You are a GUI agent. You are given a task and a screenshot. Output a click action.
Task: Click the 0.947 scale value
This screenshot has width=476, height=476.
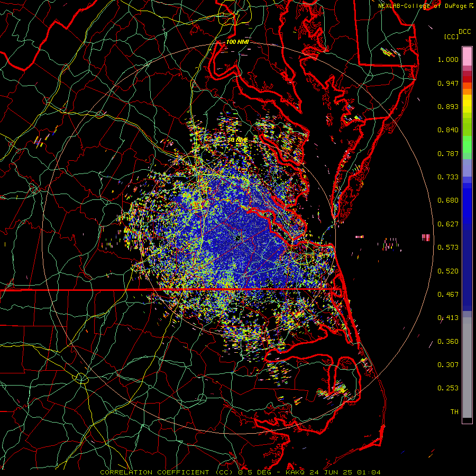[x=448, y=83]
